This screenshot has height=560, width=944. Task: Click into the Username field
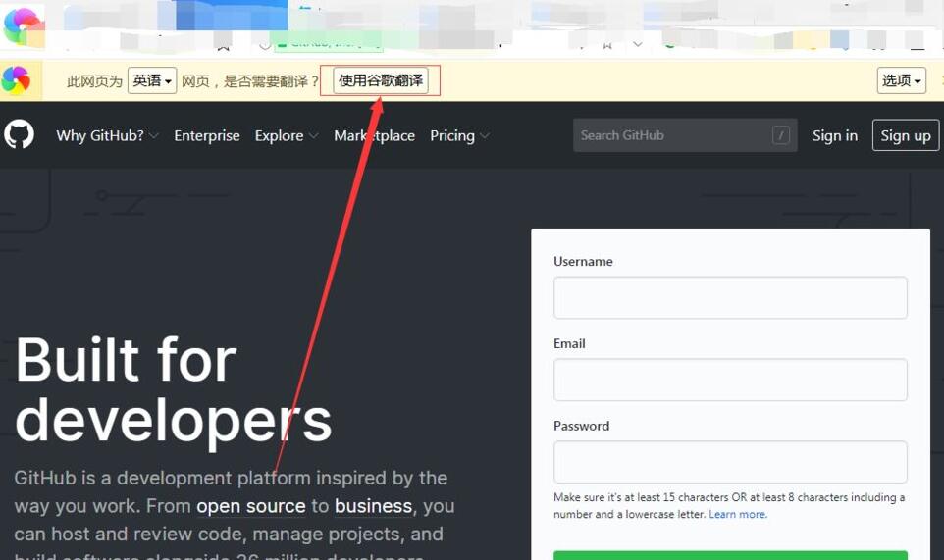click(730, 298)
